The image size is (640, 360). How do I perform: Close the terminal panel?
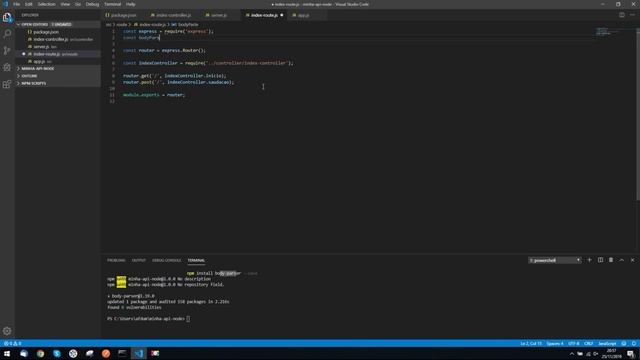[632, 260]
